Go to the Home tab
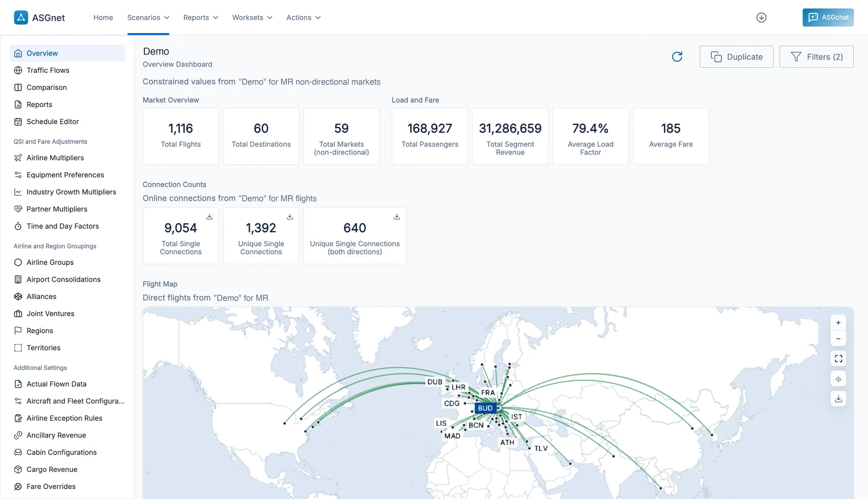 click(103, 17)
